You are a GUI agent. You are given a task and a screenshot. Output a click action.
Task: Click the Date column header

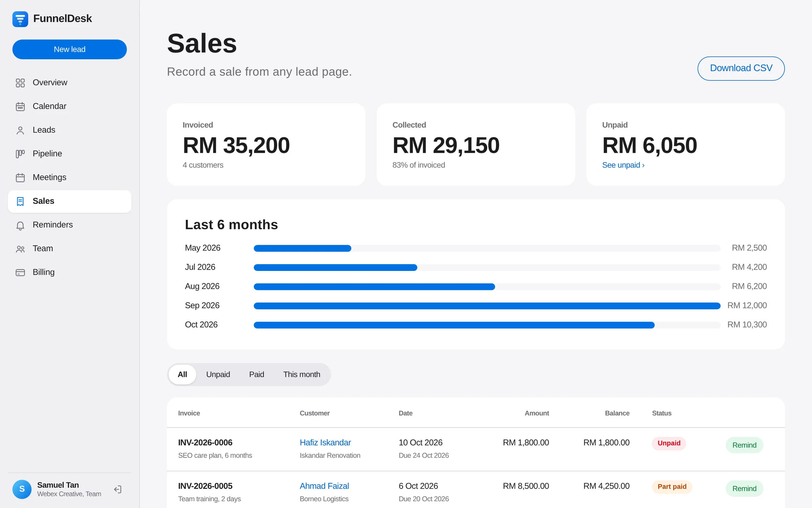click(x=406, y=413)
